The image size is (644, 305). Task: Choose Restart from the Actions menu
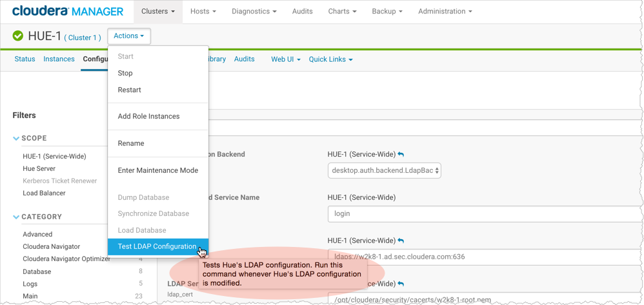(129, 90)
